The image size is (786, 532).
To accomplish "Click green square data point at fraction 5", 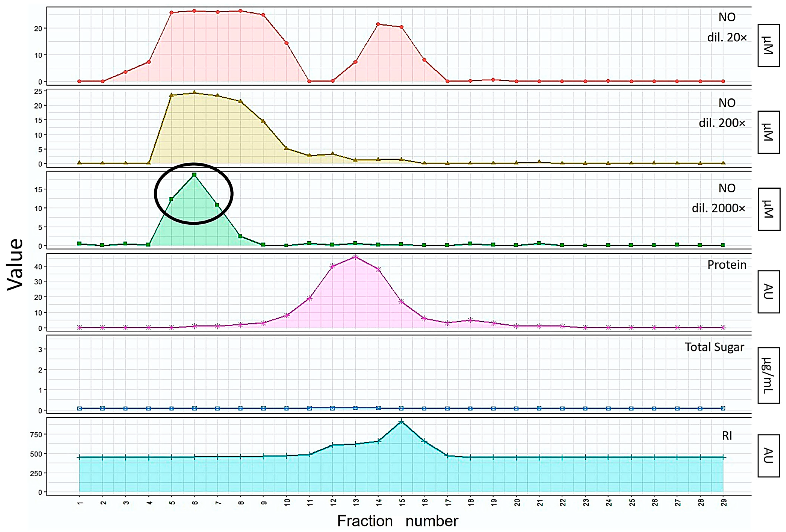I will [x=171, y=199].
